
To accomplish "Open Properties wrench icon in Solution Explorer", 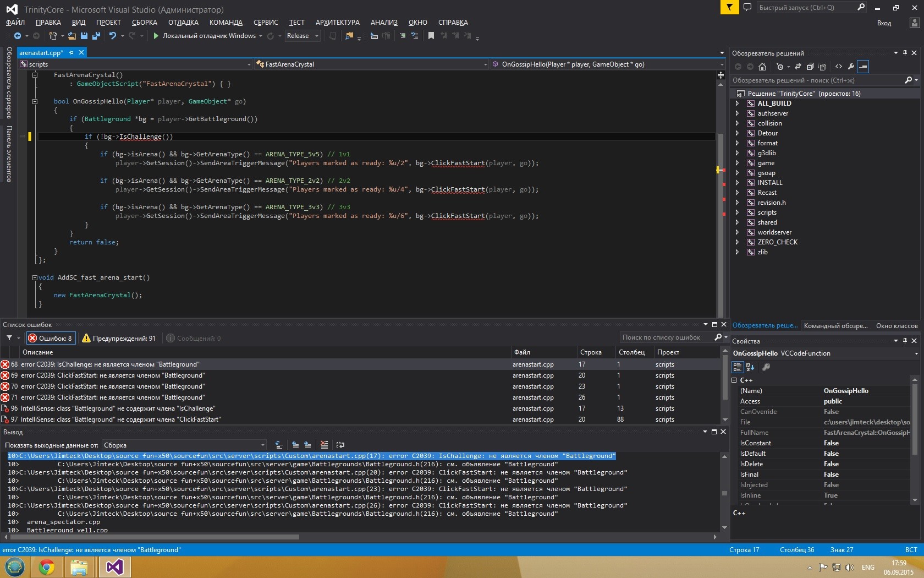I will coord(851,67).
